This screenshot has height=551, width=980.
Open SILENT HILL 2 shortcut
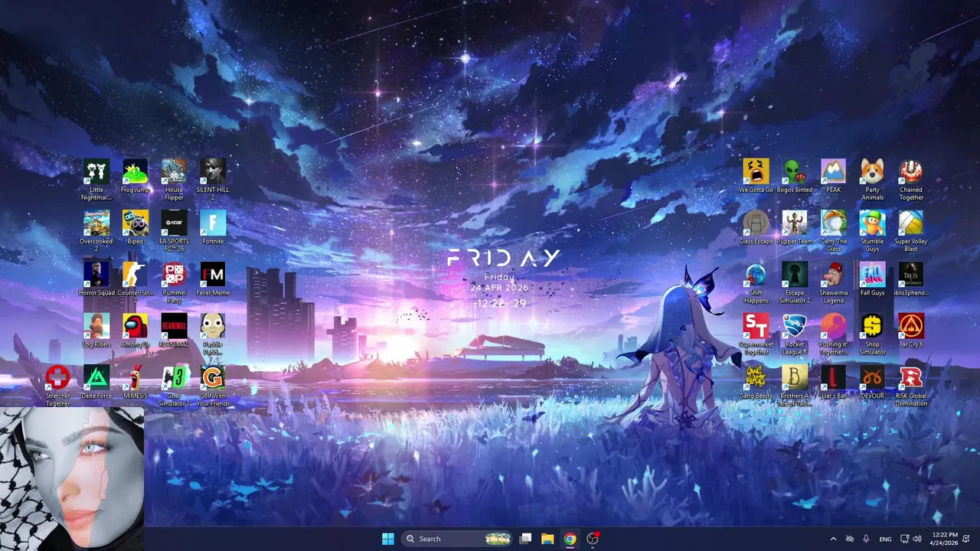pos(213,179)
